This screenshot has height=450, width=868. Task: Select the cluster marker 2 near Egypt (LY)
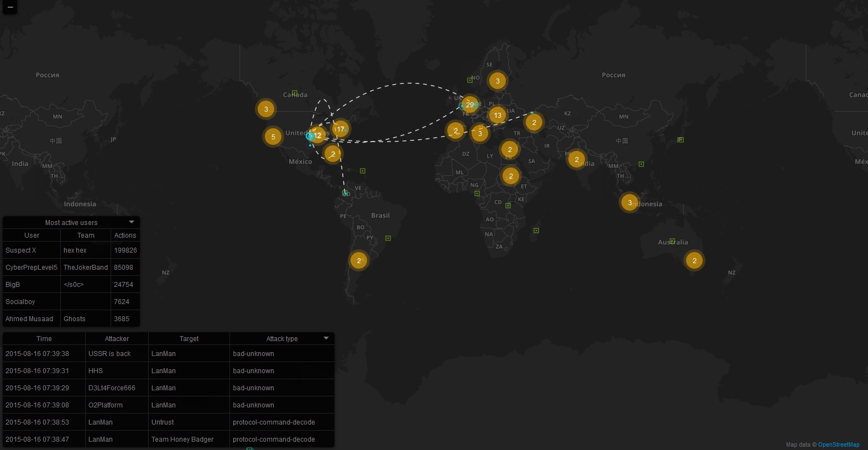tap(510, 149)
